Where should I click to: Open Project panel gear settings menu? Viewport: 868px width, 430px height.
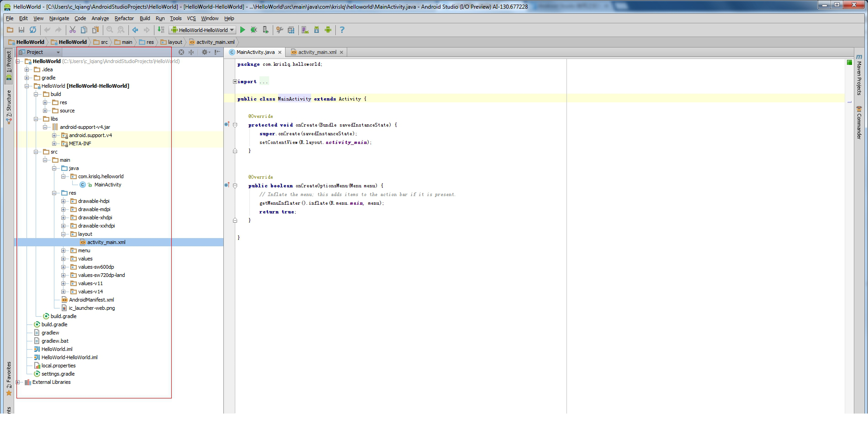[206, 52]
